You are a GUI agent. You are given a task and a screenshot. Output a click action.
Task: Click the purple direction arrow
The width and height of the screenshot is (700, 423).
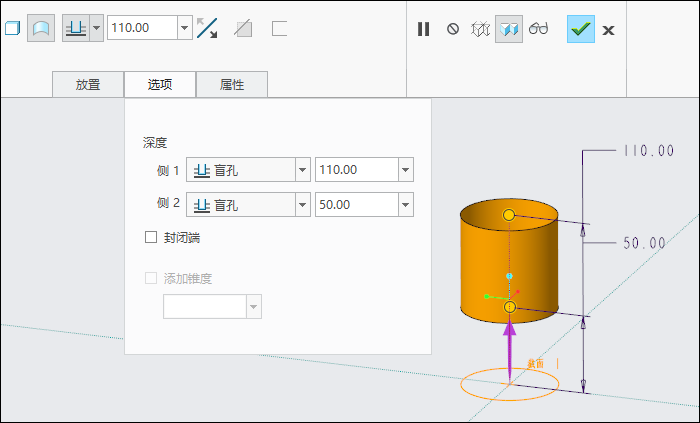[x=509, y=352]
